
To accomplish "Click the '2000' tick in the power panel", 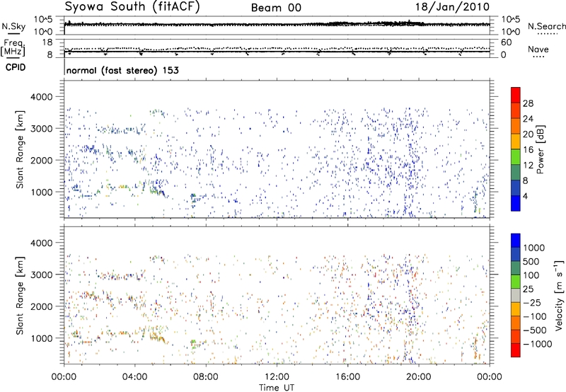I will (x=41, y=160).
